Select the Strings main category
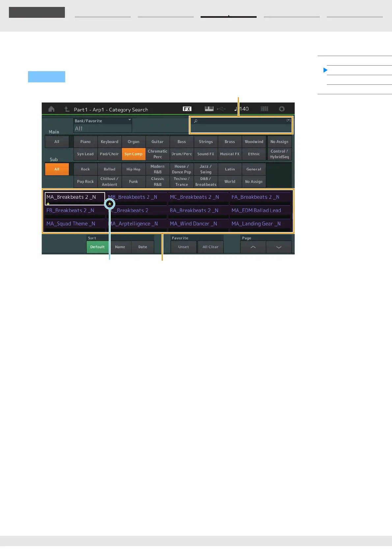 coord(206,142)
